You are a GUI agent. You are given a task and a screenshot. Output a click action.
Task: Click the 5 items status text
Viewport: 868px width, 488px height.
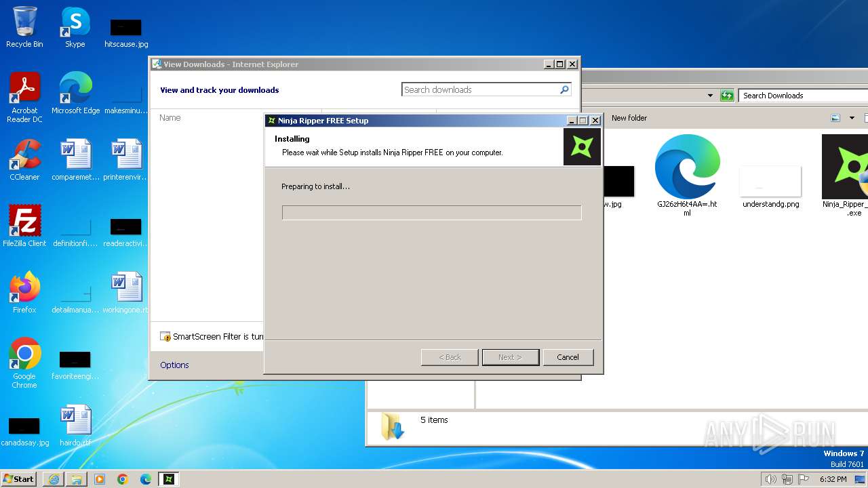pyautogui.click(x=434, y=420)
